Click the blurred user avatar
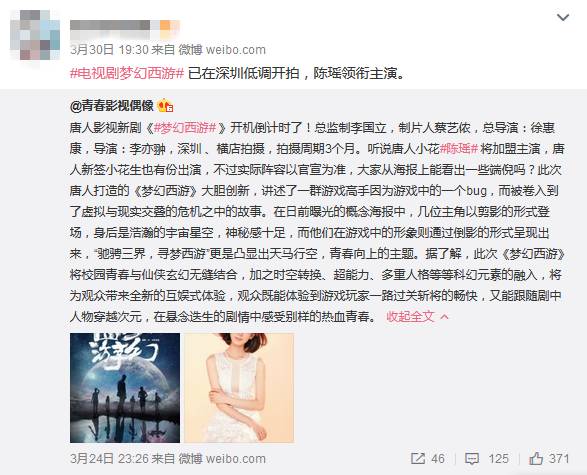587x475 pixels. pyautogui.click(x=35, y=35)
